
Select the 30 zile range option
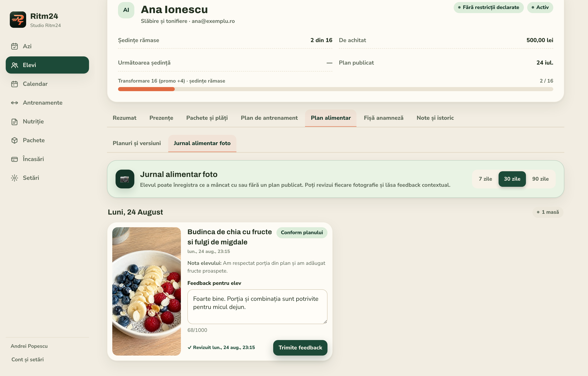[512, 179]
